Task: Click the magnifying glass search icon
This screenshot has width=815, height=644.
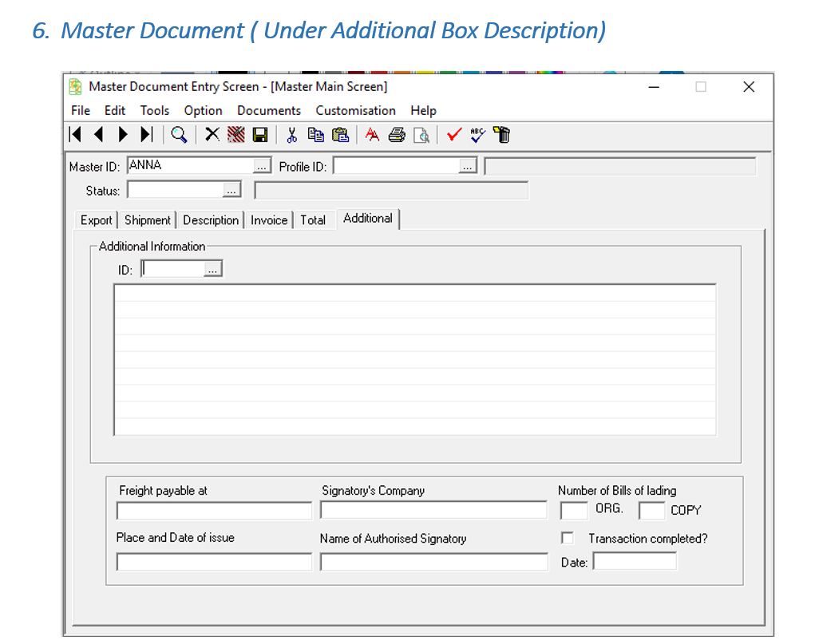Action: (x=180, y=135)
